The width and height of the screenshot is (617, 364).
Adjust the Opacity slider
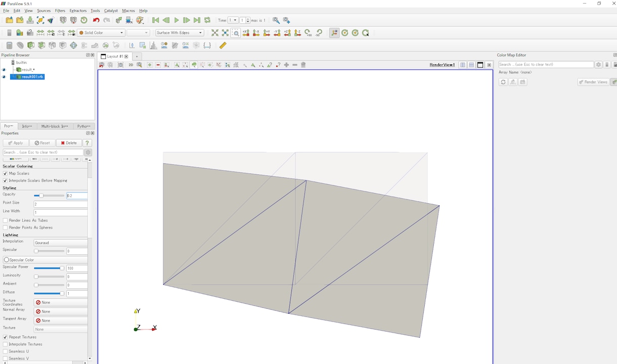tap(49, 196)
